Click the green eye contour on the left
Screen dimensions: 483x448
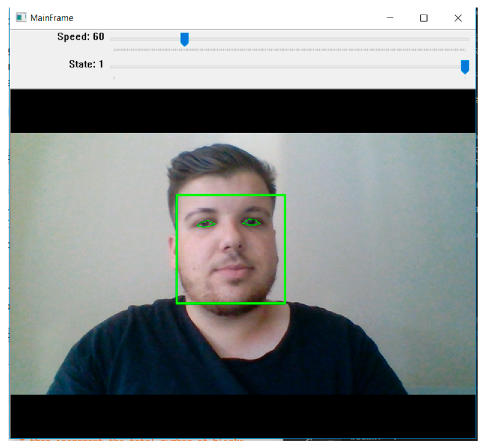coord(206,224)
